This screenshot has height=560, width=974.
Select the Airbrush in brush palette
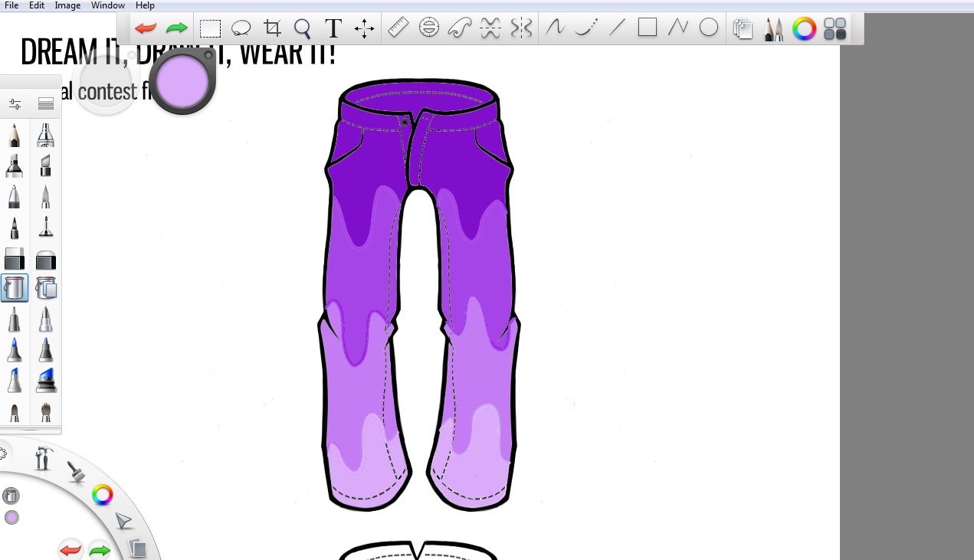tap(46, 136)
